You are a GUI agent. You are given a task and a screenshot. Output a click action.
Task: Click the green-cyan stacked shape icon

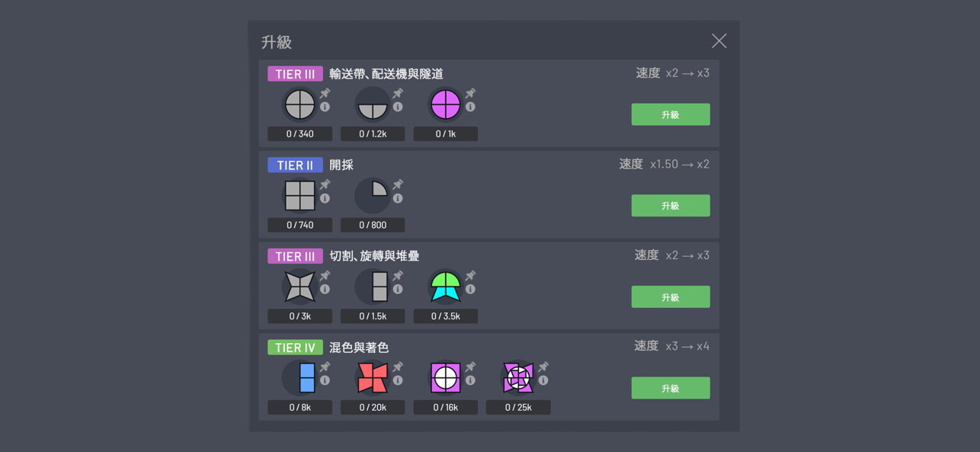pos(446,287)
